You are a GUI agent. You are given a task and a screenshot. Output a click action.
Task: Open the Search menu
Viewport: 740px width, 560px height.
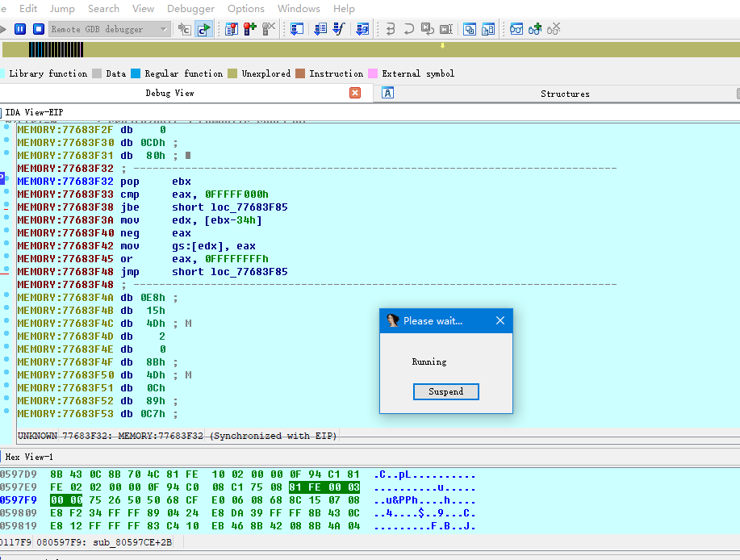[103, 9]
